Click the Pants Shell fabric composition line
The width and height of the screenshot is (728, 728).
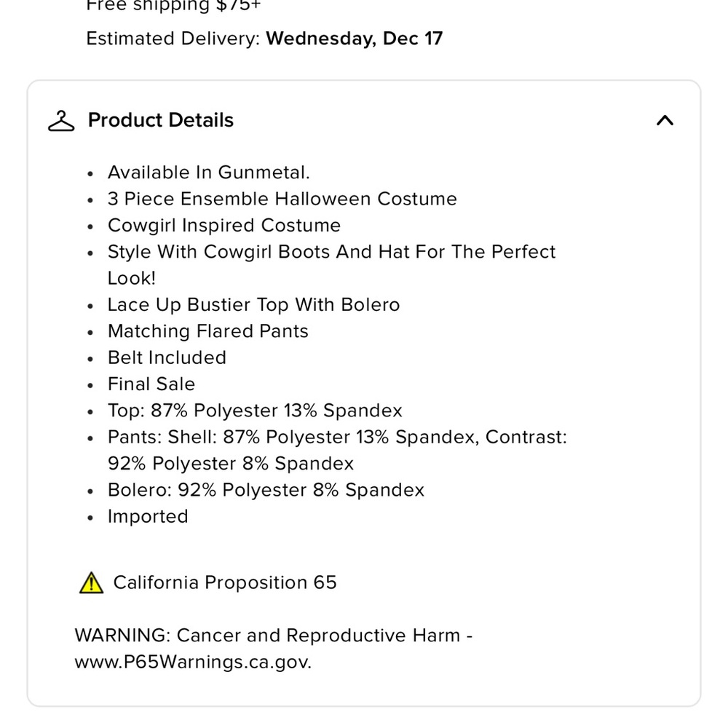click(x=336, y=437)
